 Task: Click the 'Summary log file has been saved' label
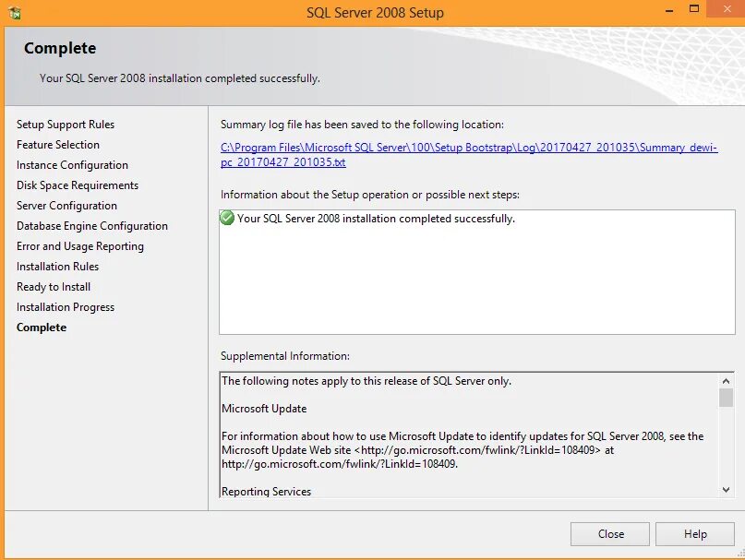362,125
